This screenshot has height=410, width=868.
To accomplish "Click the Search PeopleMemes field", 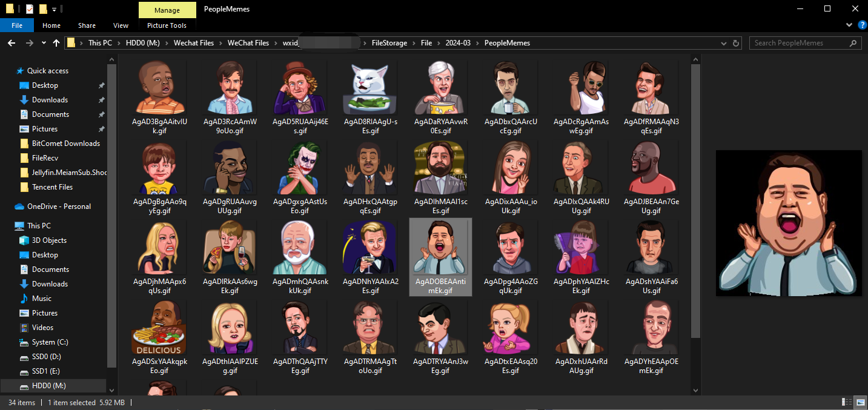I will coord(806,43).
